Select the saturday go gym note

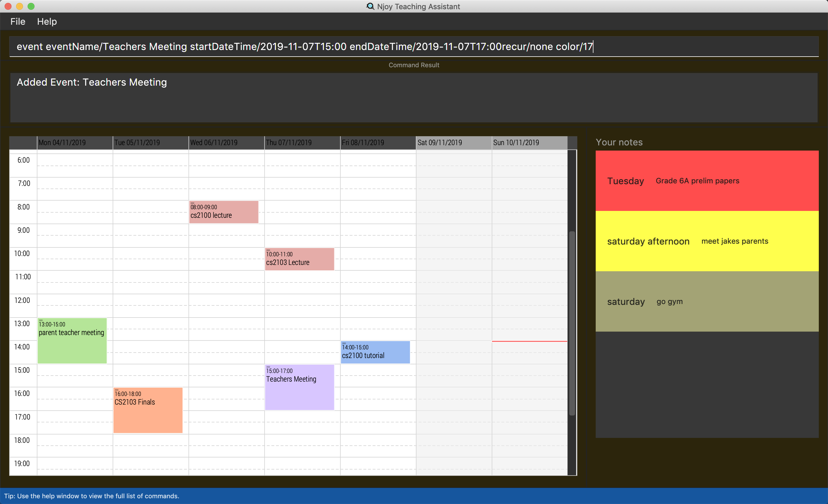tap(707, 301)
